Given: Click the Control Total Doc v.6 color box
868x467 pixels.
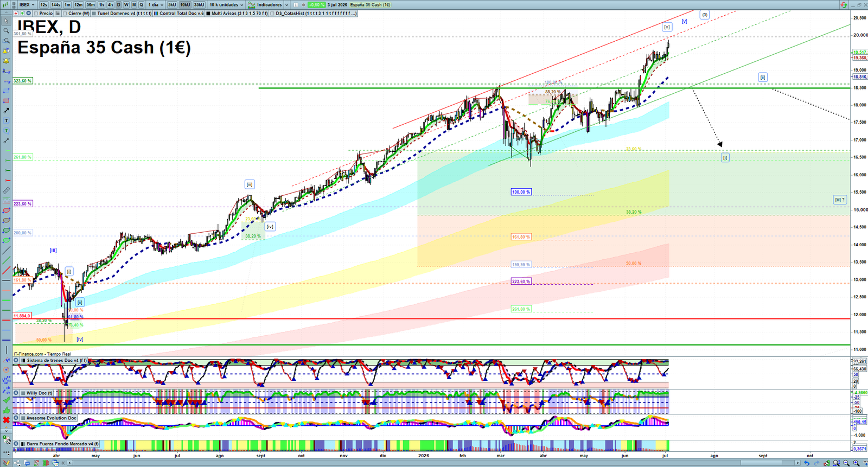Looking at the screenshot, I should click(157, 13).
